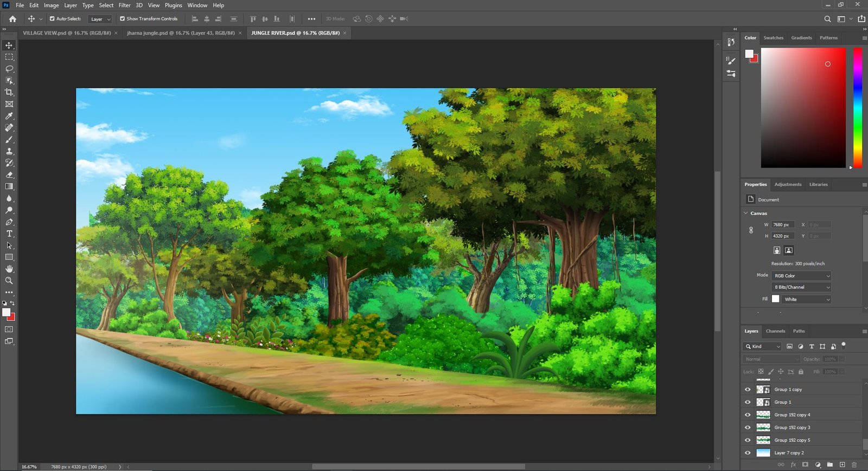
Task: Click the Home icon in options bar
Action: pos(12,19)
